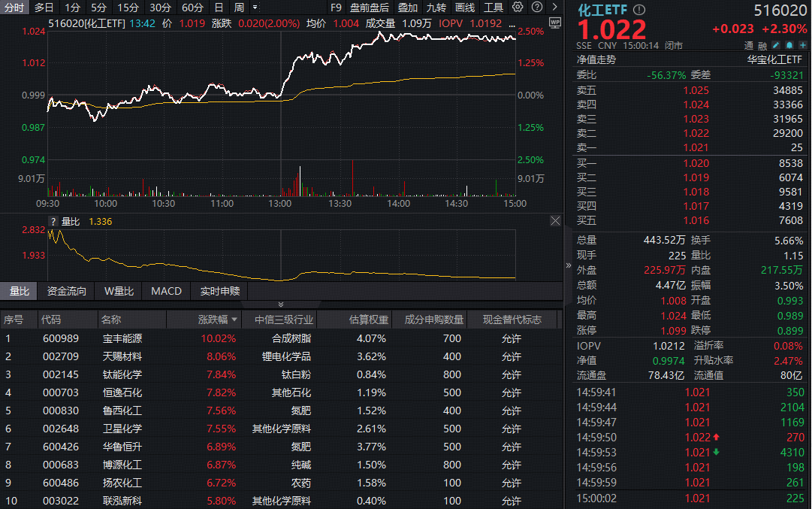The height and width of the screenshot is (509, 812).
Task: Open 宝丰能源 stock row
Action: pyautogui.click(x=281, y=338)
